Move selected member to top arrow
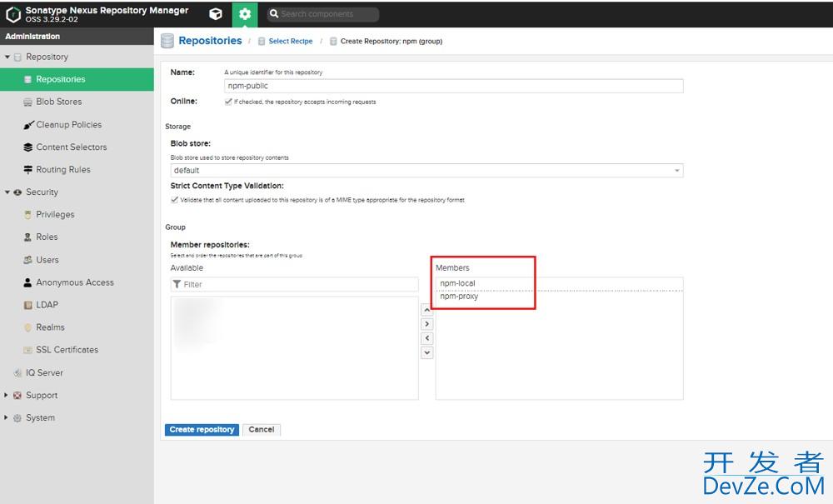 [426, 310]
